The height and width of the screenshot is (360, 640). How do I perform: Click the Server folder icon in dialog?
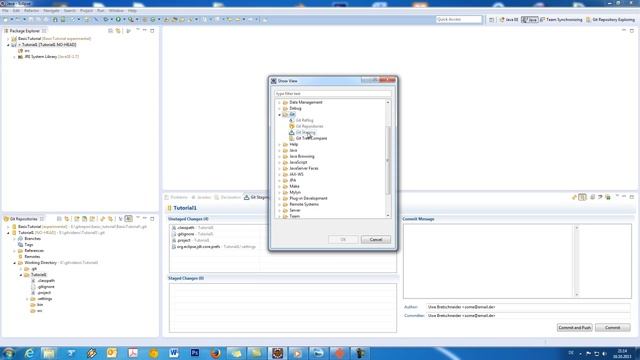(x=285, y=210)
